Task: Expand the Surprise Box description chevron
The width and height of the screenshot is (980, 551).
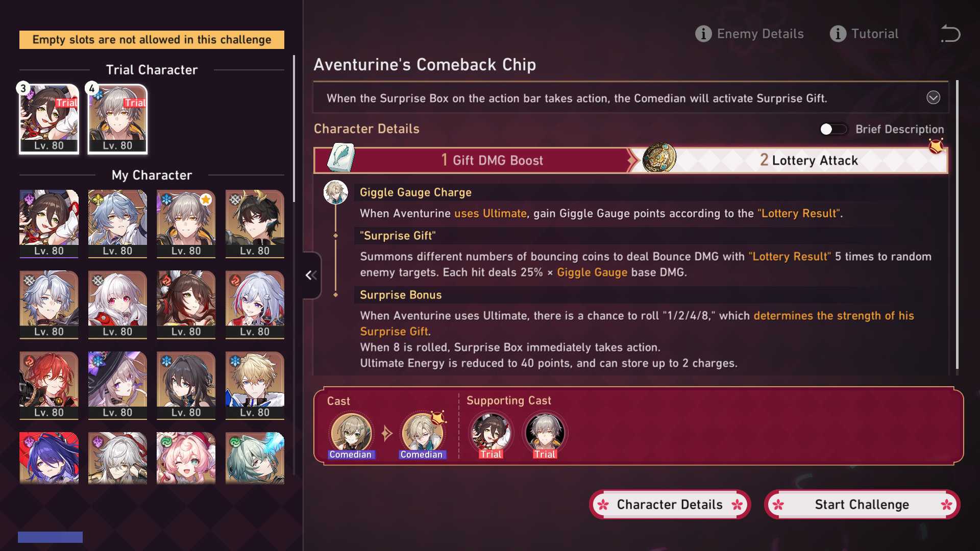Action: pyautogui.click(x=933, y=97)
